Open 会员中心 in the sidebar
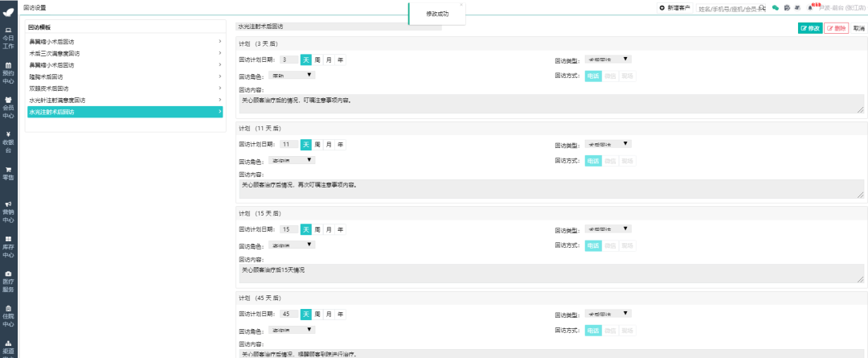868x358 pixels. click(x=8, y=108)
